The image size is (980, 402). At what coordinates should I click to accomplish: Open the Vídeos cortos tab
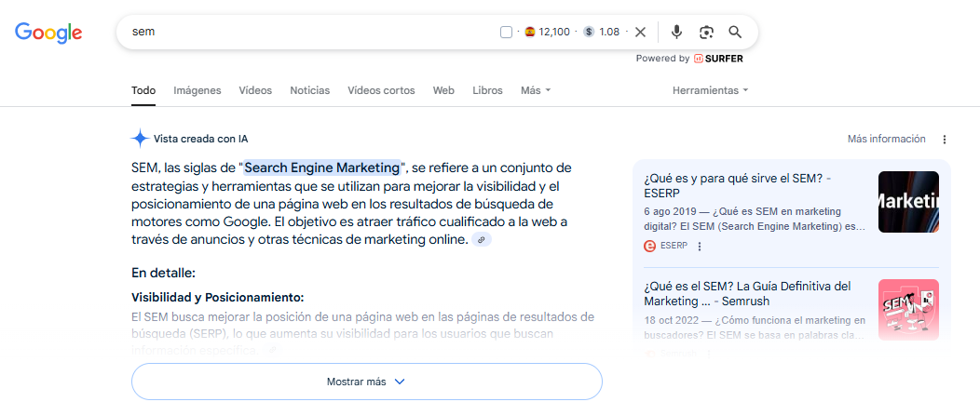pyautogui.click(x=381, y=90)
